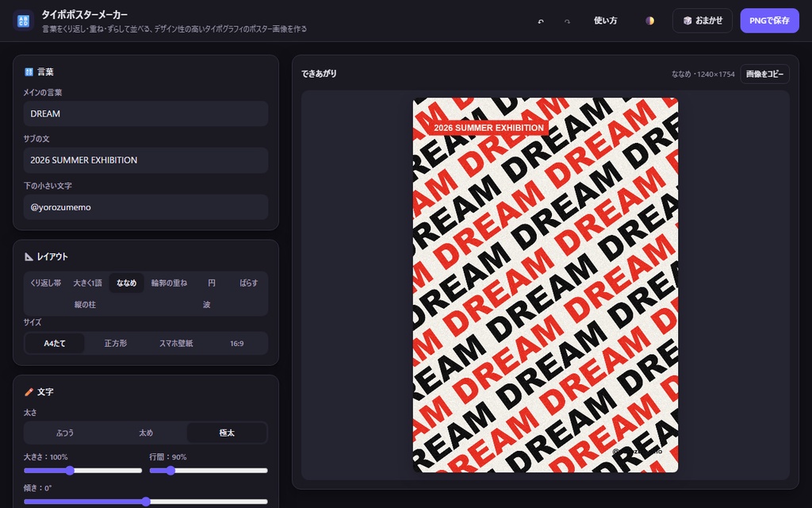The height and width of the screenshot is (508, 812).
Task: Select the 大きく1語 layout
Action: pos(87,283)
